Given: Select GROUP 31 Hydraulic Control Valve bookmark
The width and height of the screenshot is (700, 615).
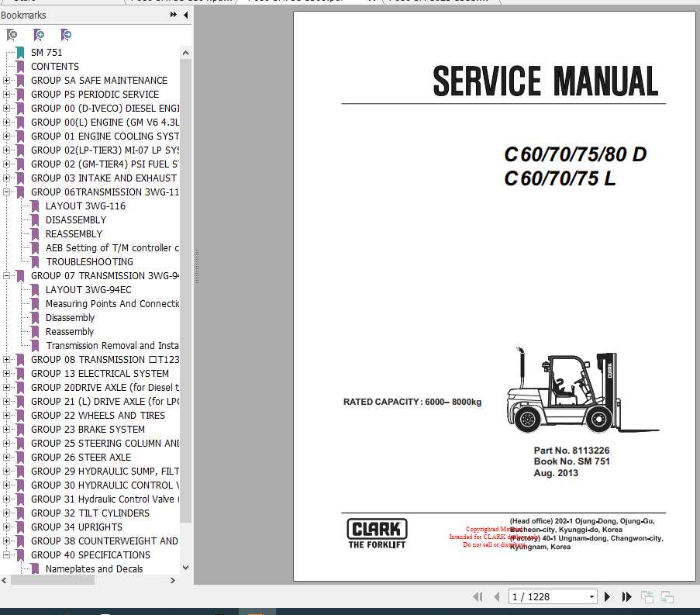Looking at the screenshot, I should click(x=105, y=499).
